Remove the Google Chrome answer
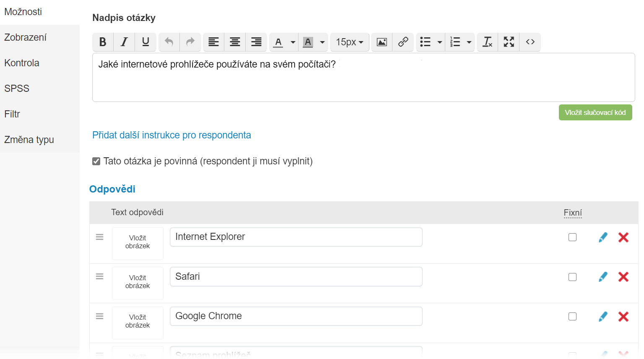The image size is (644, 359). [623, 317]
